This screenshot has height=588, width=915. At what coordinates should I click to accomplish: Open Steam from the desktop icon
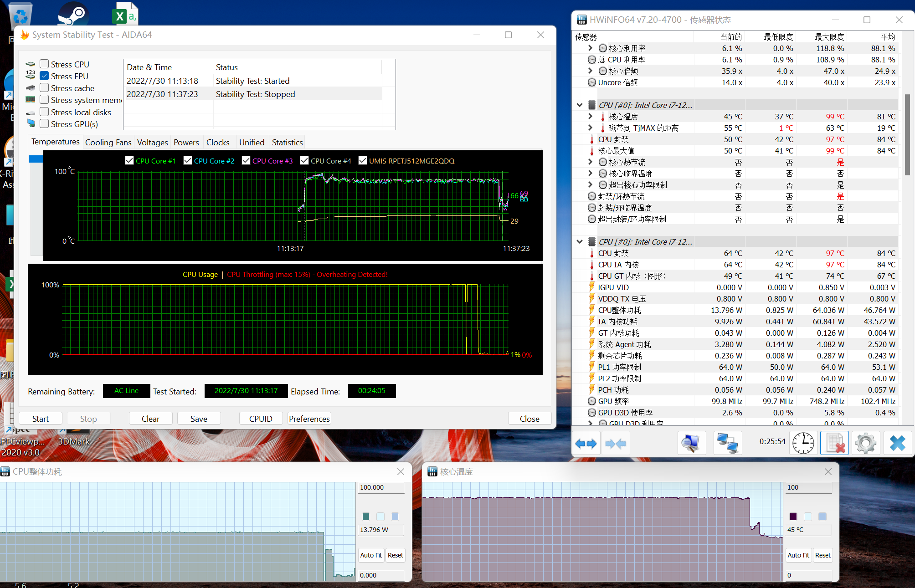73,14
